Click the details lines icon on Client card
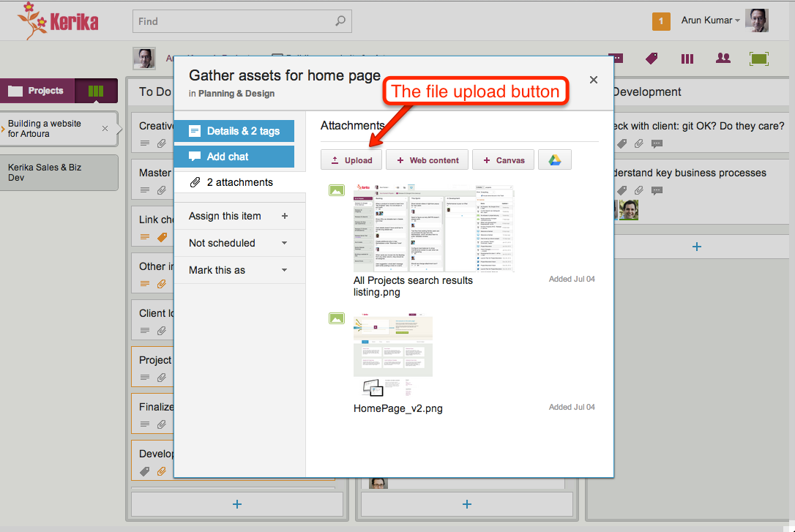The height and width of the screenshot is (532, 795). (x=145, y=331)
